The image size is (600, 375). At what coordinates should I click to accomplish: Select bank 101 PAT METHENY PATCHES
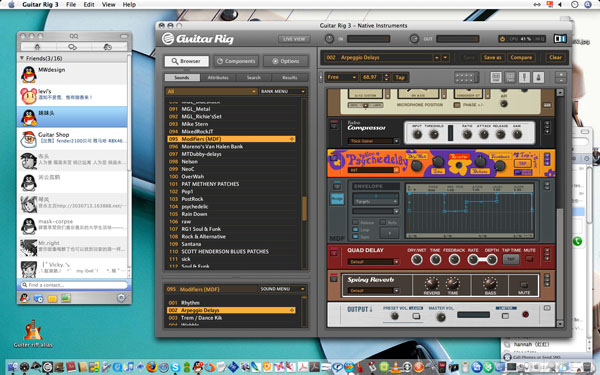[231, 184]
